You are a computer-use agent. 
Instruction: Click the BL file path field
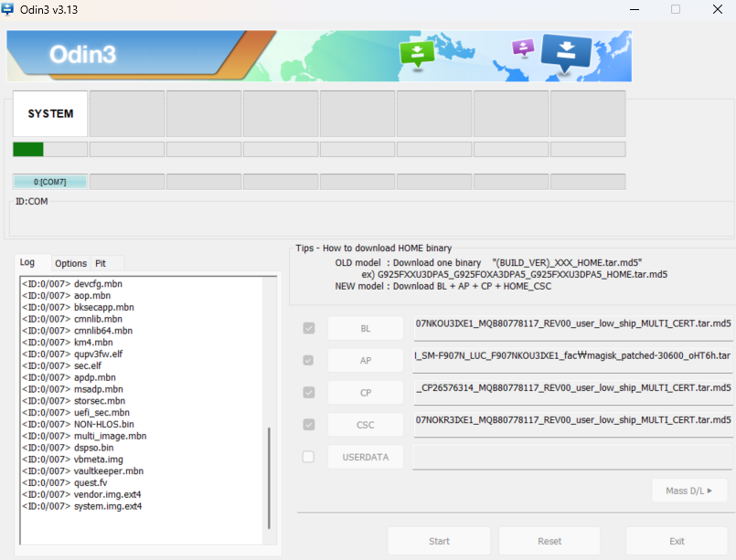tap(573, 328)
